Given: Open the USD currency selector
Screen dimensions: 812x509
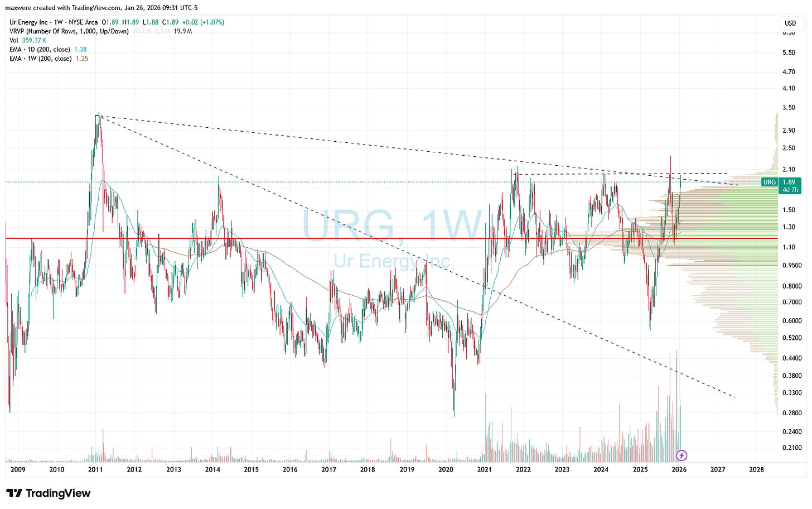Looking at the screenshot, I should [x=790, y=23].
